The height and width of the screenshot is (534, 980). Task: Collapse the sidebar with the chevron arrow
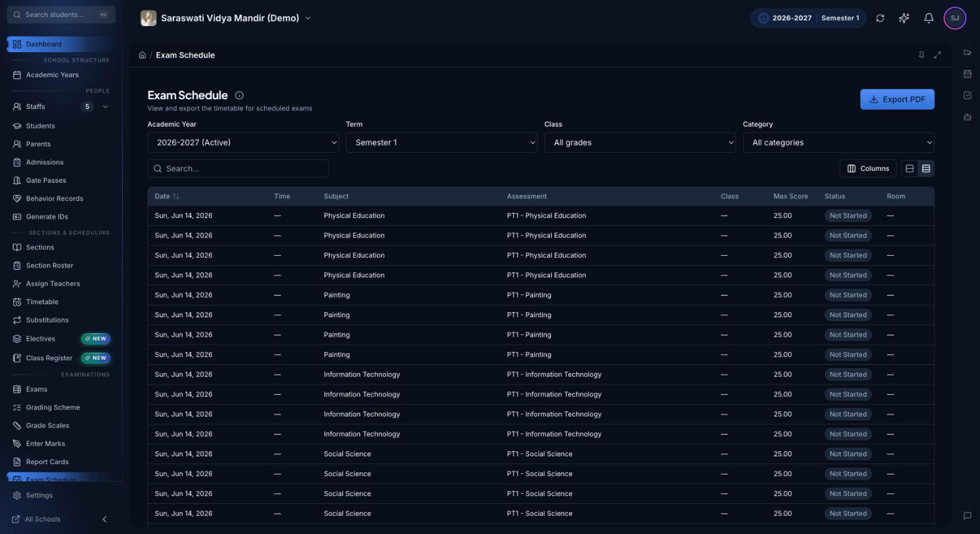[x=104, y=519]
